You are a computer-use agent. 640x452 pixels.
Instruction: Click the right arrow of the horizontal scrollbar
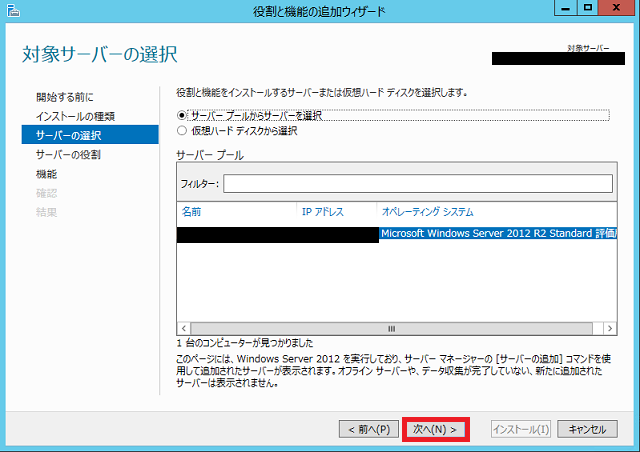click(x=611, y=327)
